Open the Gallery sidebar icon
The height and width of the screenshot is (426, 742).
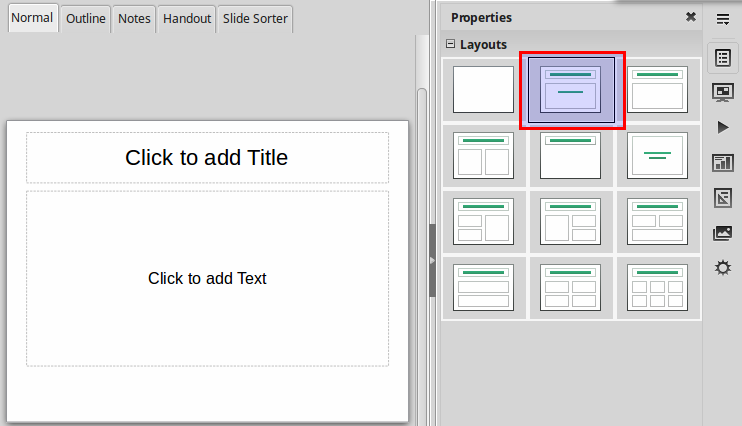click(x=722, y=233)
